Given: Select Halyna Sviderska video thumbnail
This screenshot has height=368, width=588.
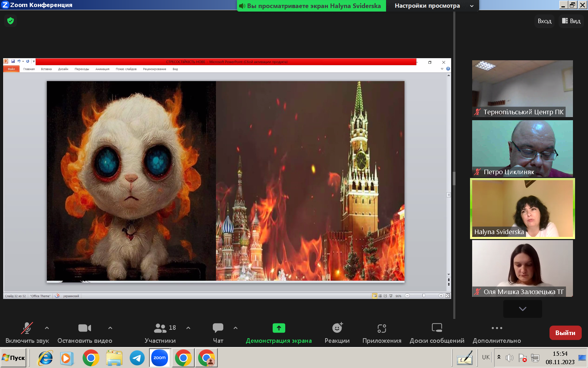Looking at the screenshot, I should pos(523,209).
